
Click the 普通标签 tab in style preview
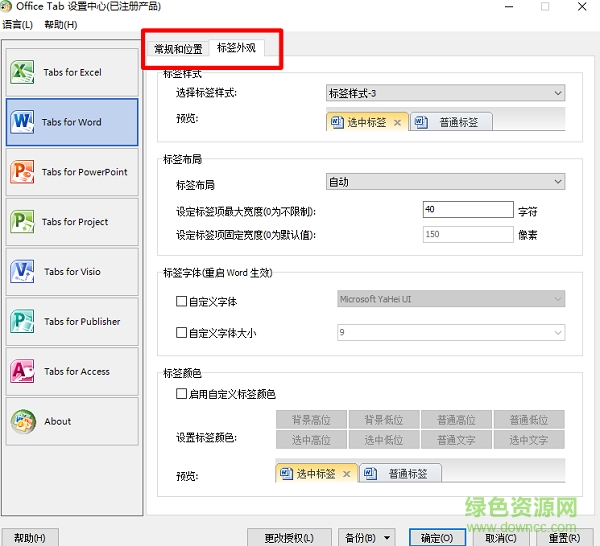pyautogui.click(x=451, y=122)
